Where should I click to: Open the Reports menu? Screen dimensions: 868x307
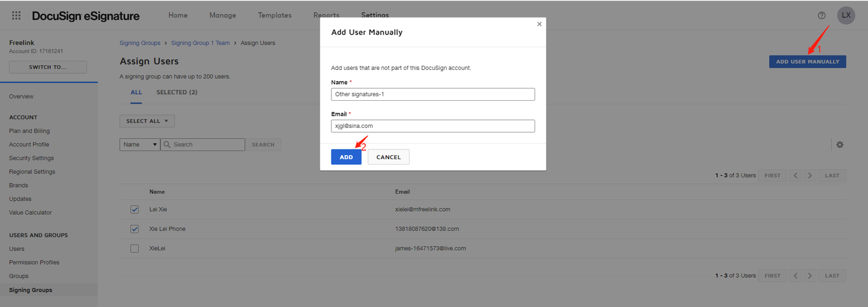pos(326,14)
